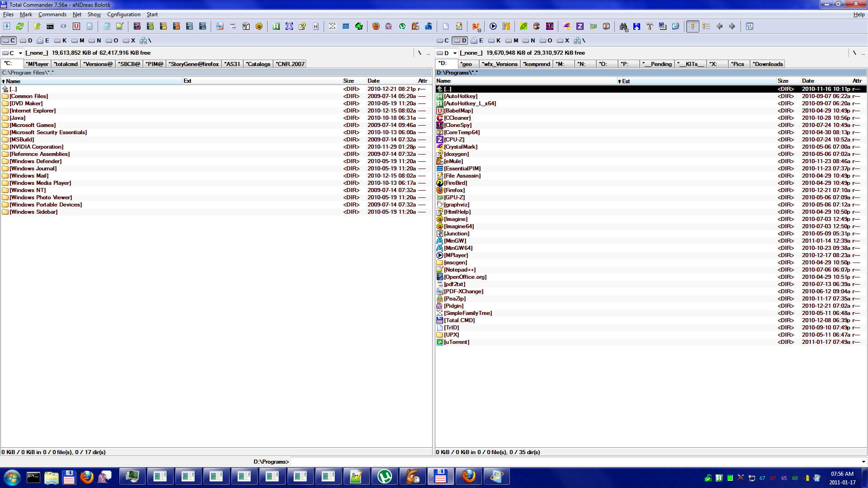Viewport: 868px width, 488px height.
Task: Click the Back arrow toolbar icon
Action: (719, 26)
